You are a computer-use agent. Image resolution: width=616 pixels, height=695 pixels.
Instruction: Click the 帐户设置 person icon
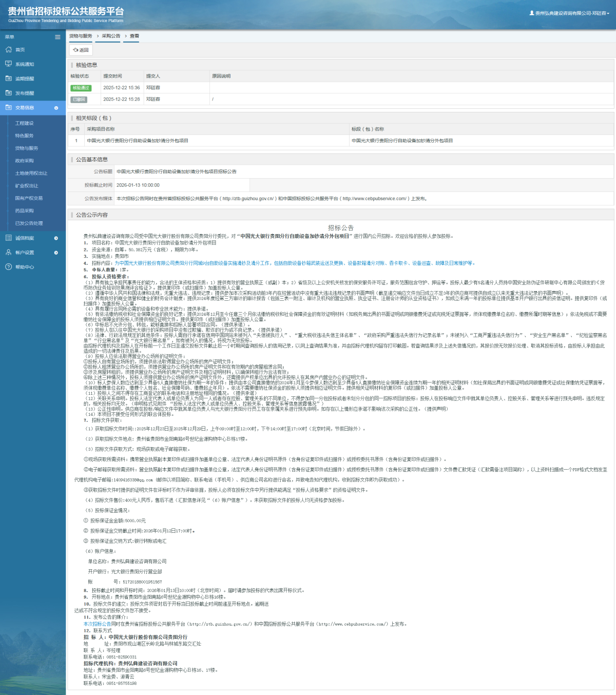8,253
